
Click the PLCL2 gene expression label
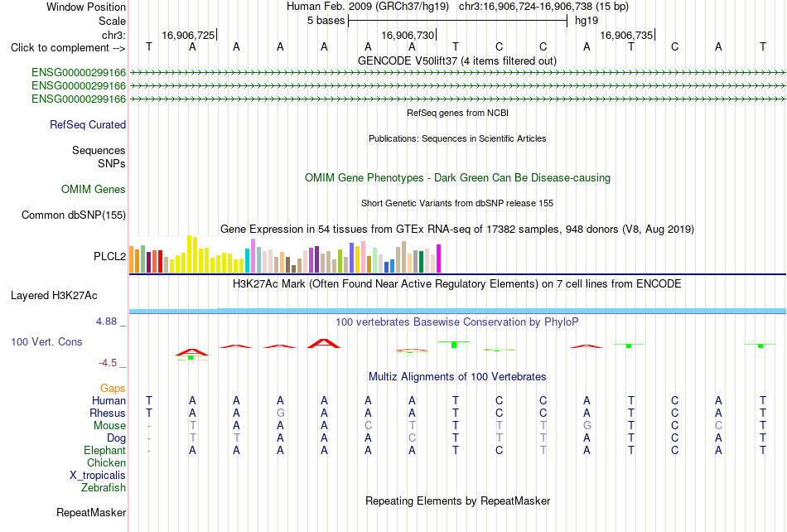pyautogui.click(x=109, y=256)
